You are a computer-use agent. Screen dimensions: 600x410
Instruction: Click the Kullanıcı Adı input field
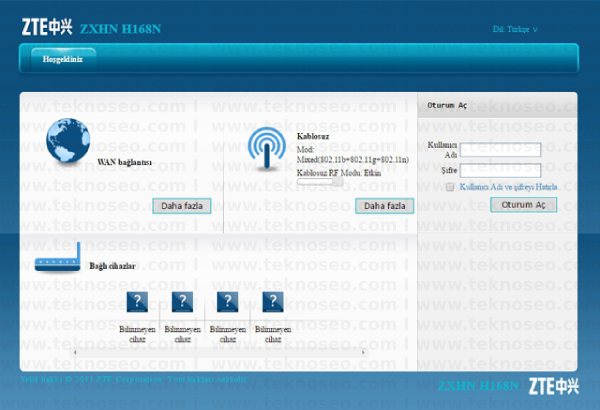pyautogui.click(x=501, y=150)
